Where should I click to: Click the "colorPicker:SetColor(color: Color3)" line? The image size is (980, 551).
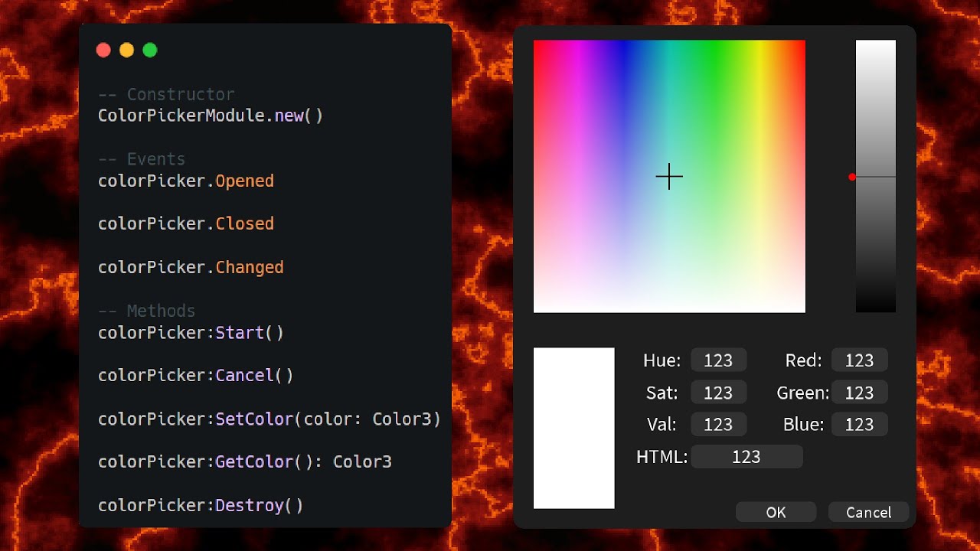point(269,419)
